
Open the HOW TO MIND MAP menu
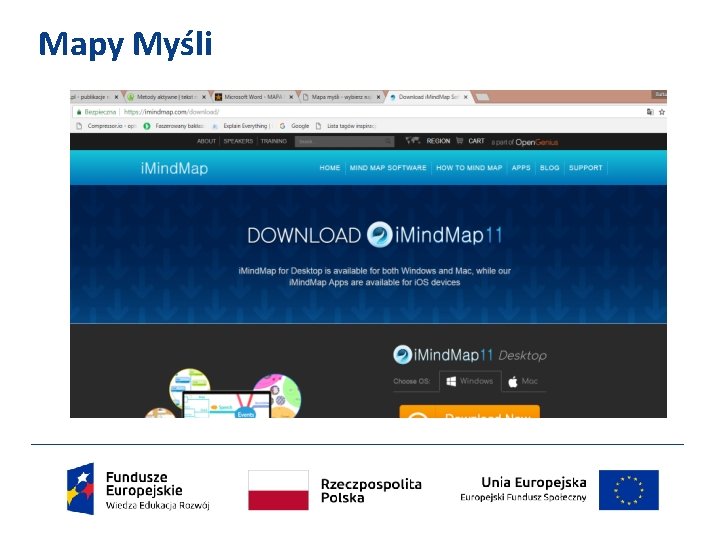pyautogui.click(x=469, y=168)
